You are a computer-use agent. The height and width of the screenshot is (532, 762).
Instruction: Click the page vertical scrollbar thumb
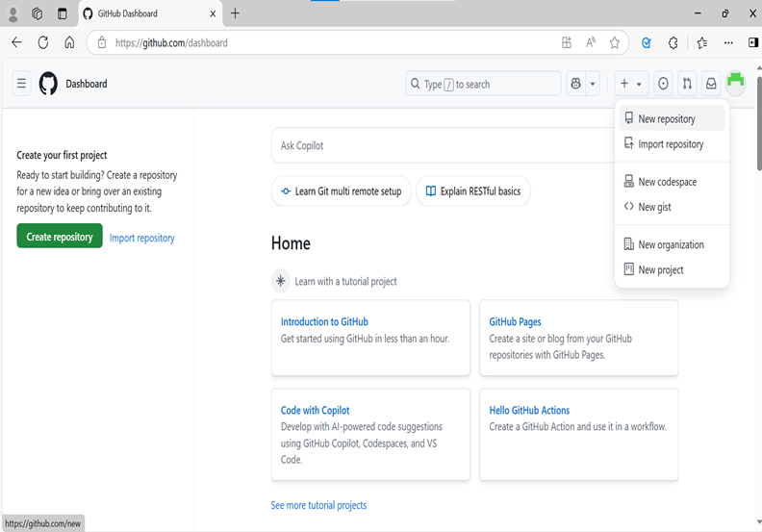tap(759, 123)
